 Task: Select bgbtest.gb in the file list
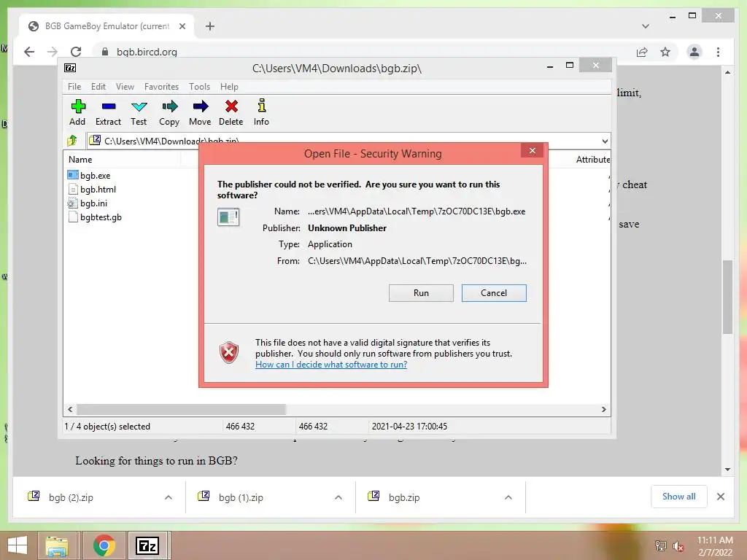click(x=101, y=217)
